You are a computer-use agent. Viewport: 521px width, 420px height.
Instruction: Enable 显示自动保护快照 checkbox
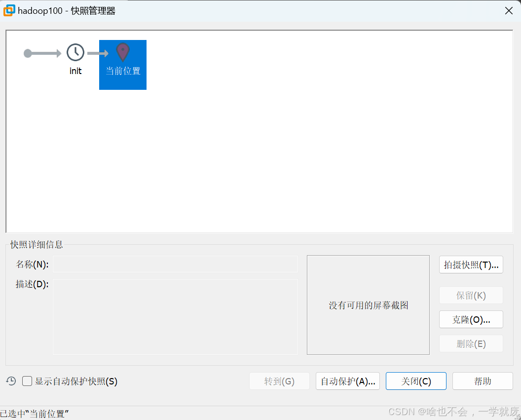tap(27, 381)
